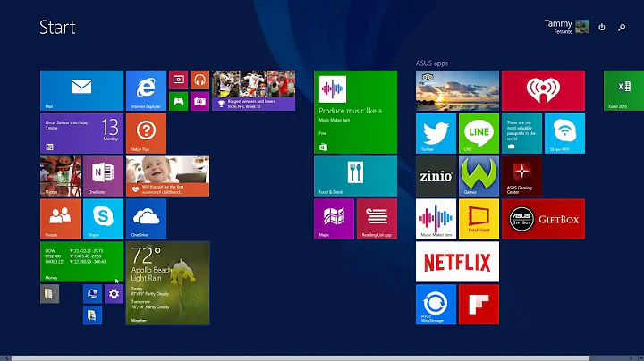Open the Travel tile about valuable passports
Screen dimensions: 644x361
(522, 134)
